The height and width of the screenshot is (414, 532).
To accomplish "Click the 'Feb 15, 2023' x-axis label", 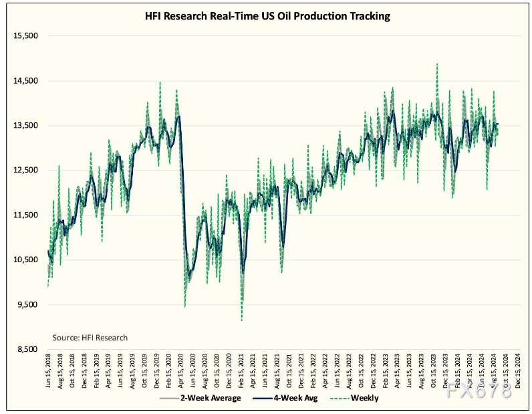I will click(386, 371).
